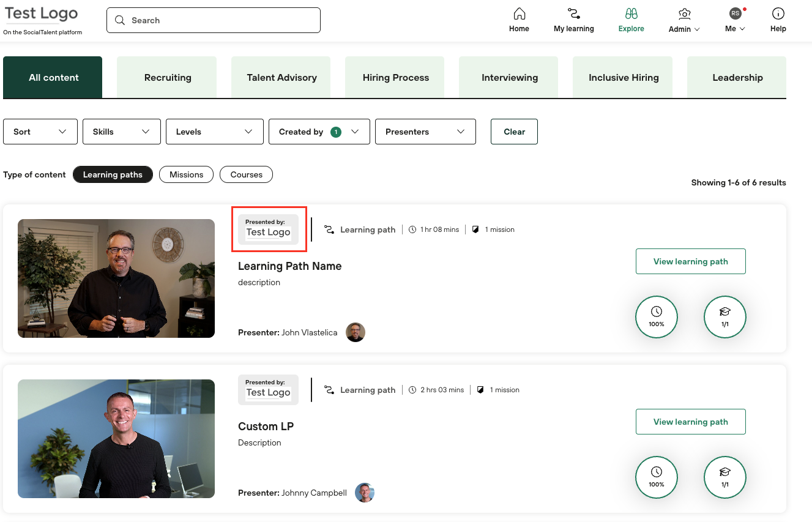The width and height of the screenshot is (812, 522).
Task: Open the Skills filter dropdown
Action: [121, 132]
